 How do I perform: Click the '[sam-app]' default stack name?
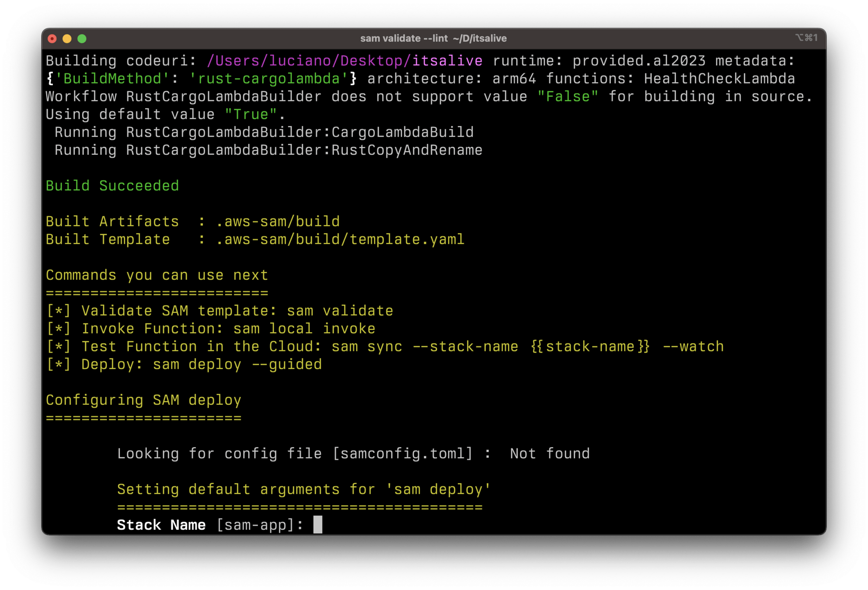255,525
